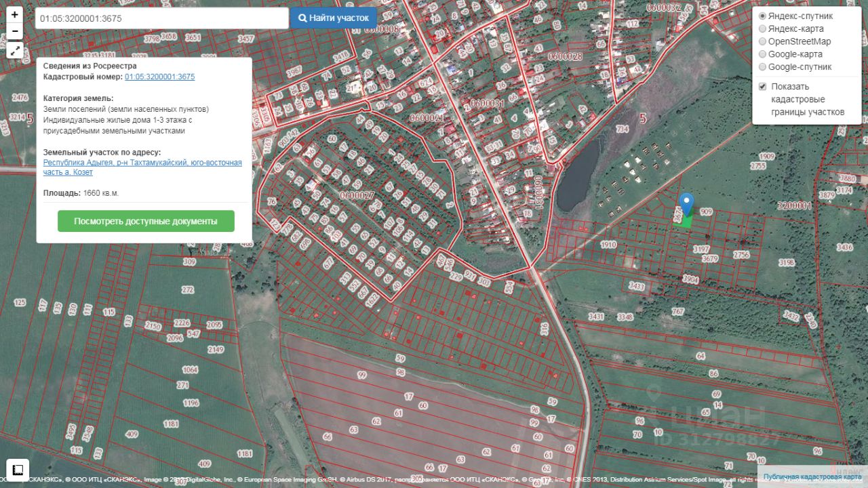Click parcel label 3987 on map
The height and width of the screenshot is (488, 868).
293,70
